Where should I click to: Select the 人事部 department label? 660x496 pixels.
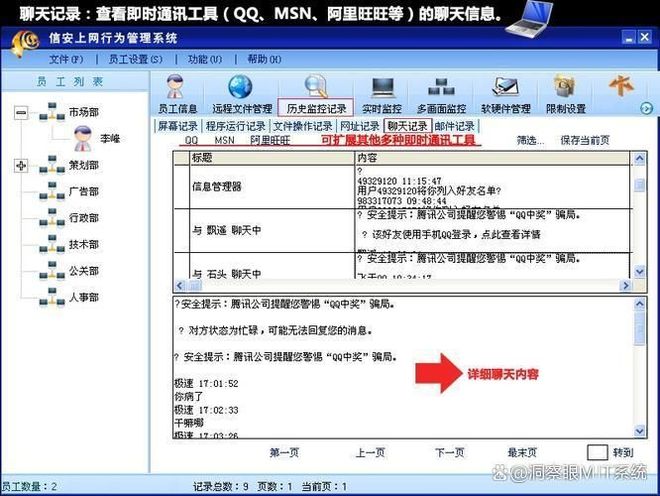point(84,297)
